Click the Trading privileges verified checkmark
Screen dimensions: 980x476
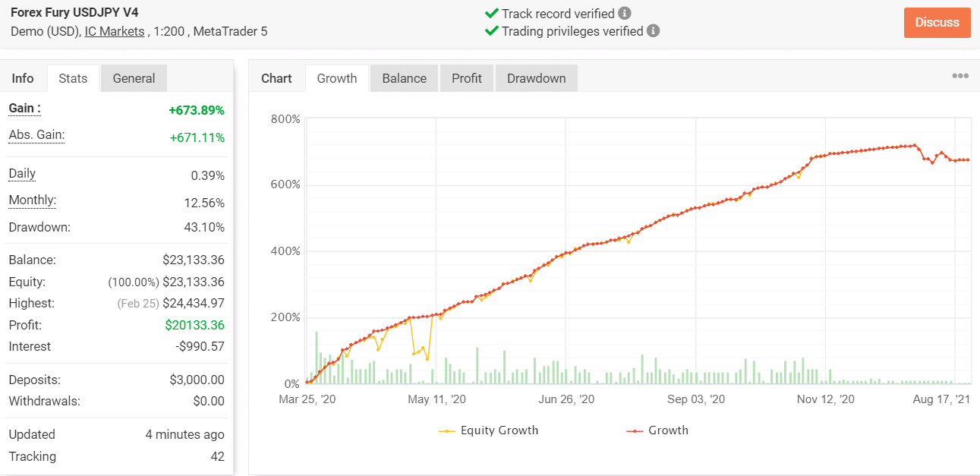(x=491, y=31)
